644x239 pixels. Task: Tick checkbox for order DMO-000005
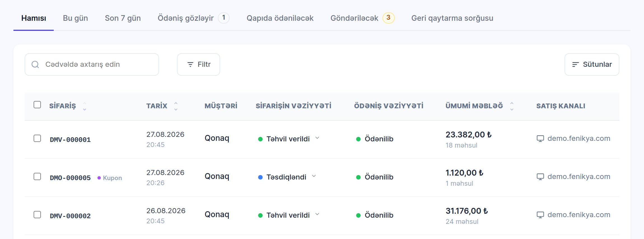pyautogui.click(x=37, y=176)
